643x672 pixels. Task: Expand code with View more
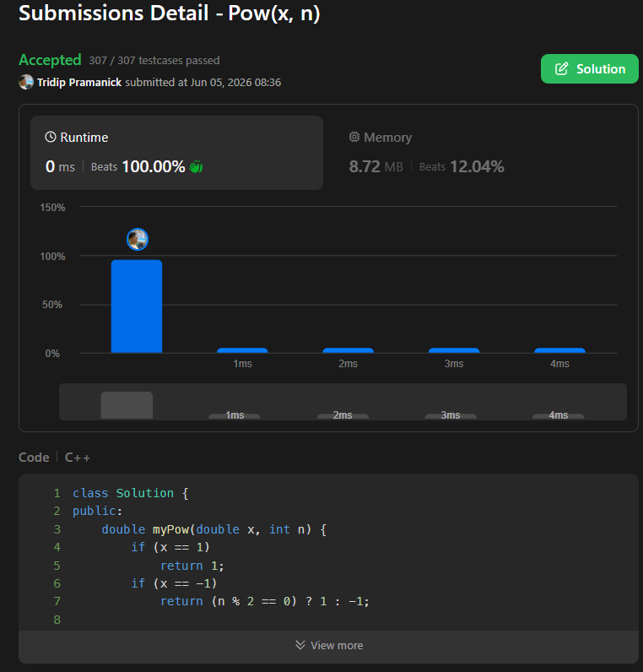[x=328, y=646]
